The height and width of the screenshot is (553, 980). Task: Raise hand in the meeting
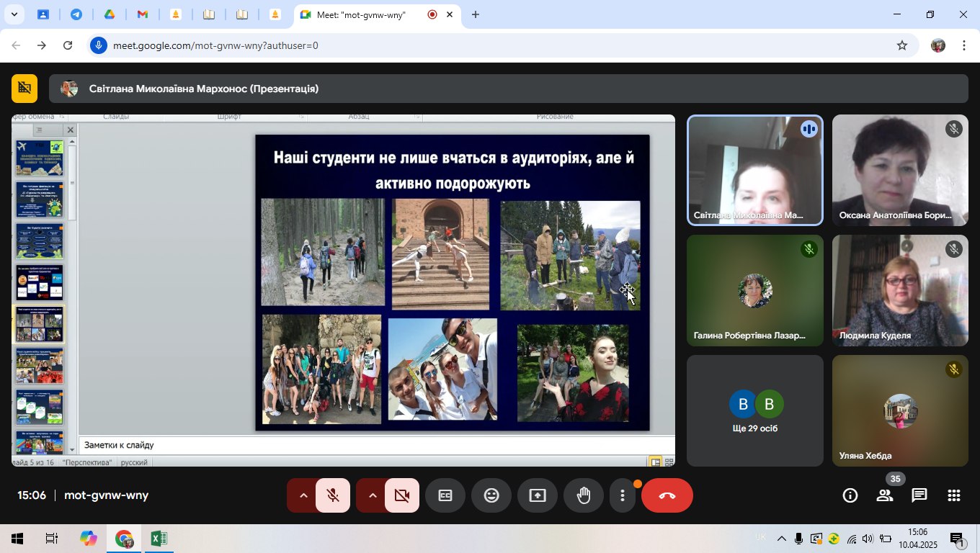coord(584,495)
